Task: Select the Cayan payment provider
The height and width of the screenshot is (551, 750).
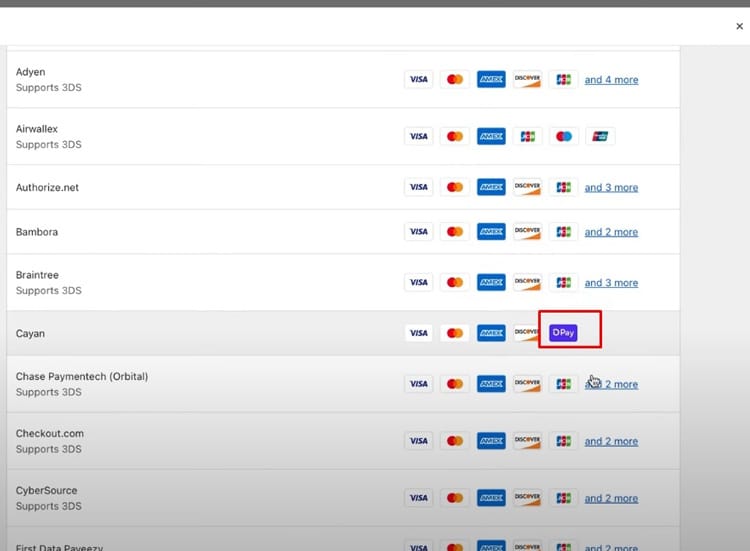Action: coord(31,333)
